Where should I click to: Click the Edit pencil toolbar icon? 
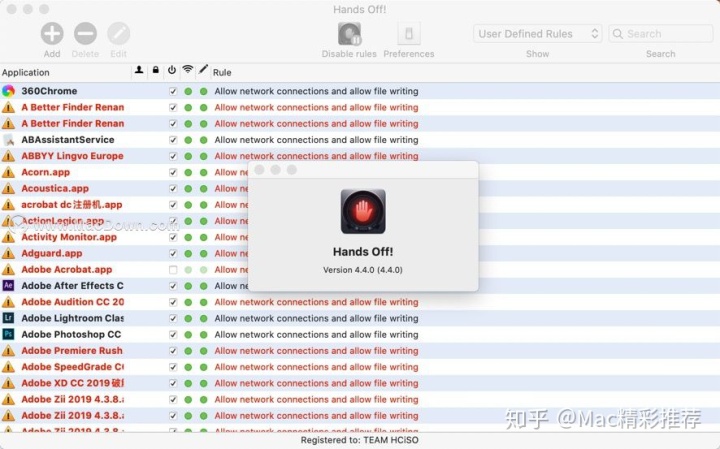118,34
